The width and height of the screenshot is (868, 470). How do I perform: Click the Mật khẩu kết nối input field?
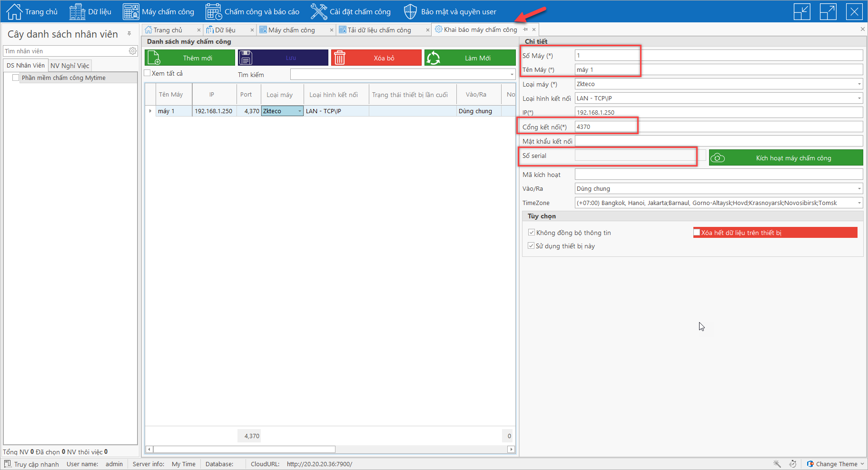[x=718, y=141]
